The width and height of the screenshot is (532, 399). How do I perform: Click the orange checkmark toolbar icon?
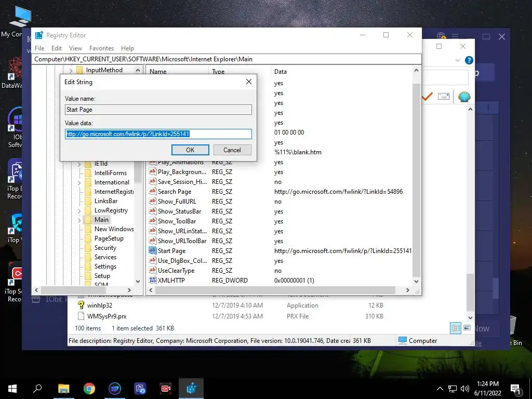[427, 97]
